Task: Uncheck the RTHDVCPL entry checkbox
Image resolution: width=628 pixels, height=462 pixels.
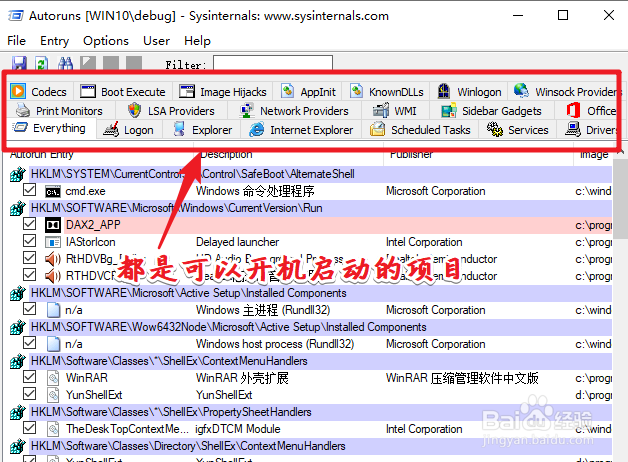Action: click(x=29, y=275)
